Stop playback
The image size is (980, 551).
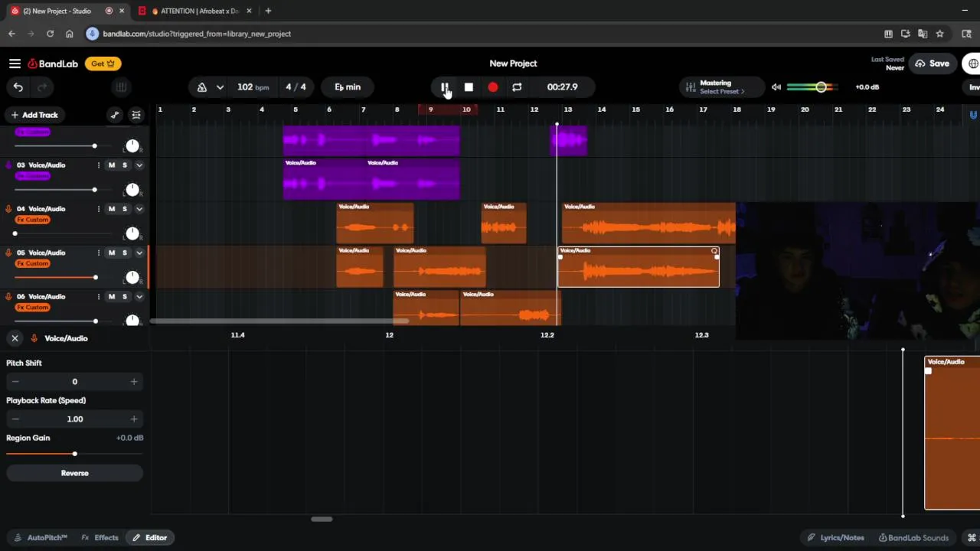(469, 87)
